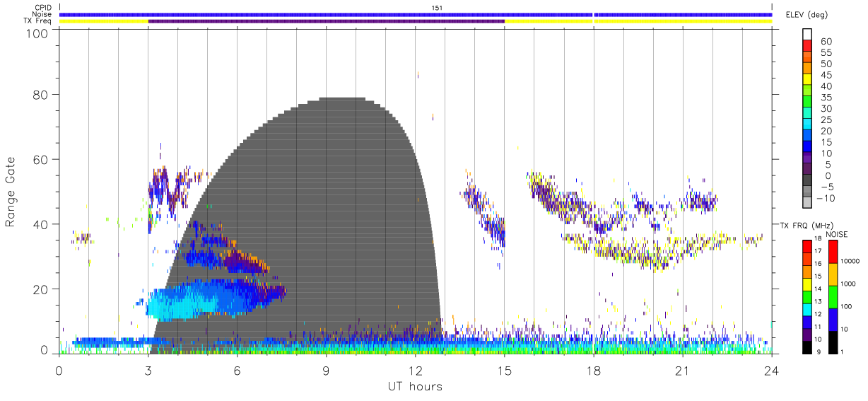Click the x-axis tick label 24
This screenshot has height=401, width=868.
tap(771, 371)
